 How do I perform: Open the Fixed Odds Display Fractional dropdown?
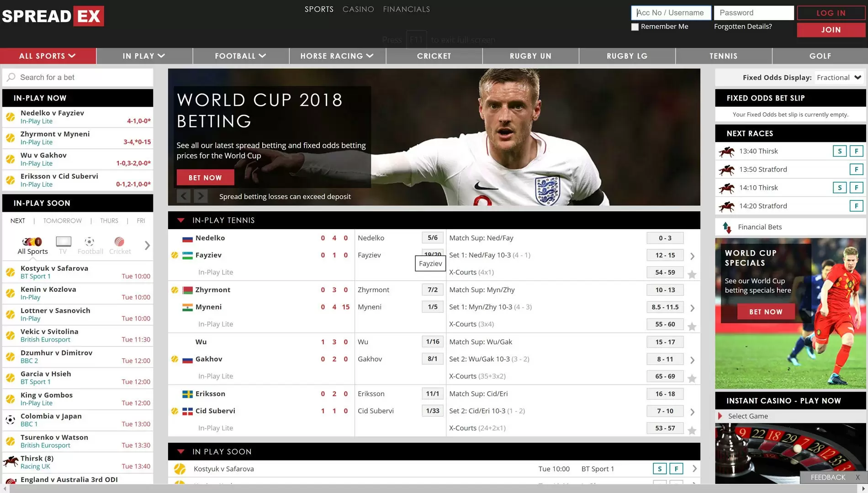tap(839, 78)
